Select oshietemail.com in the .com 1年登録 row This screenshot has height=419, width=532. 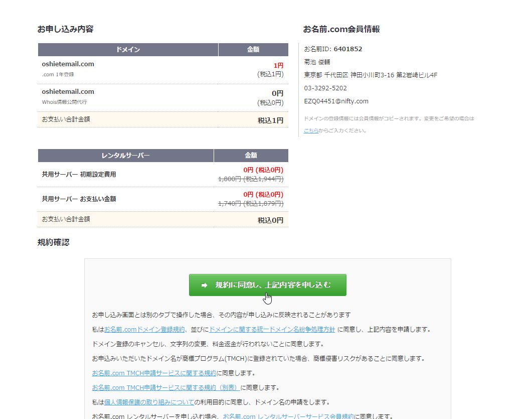(68, 64)
